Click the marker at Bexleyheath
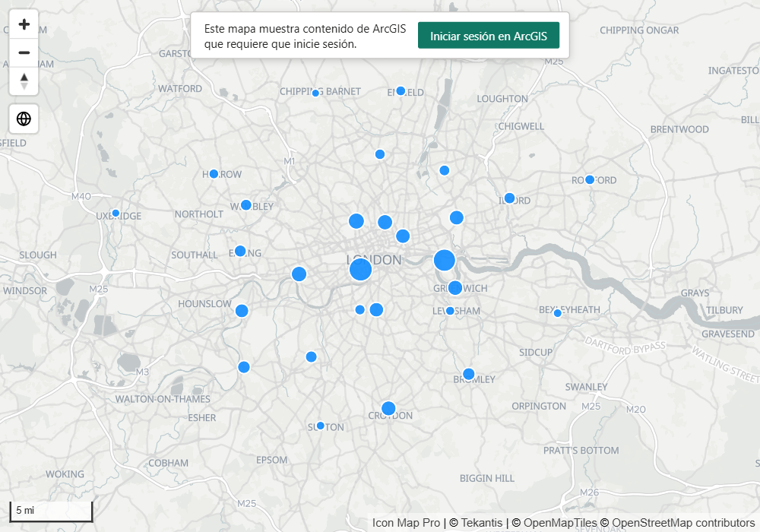Image resolution: width=760 pixels, height=532 pixels. [557, 313]
